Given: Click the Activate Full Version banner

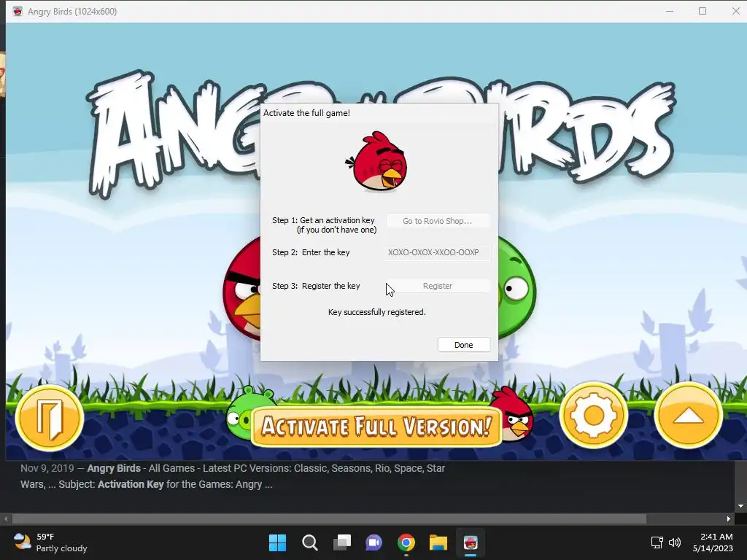Looking at the screenshot, I should point(376,426).
